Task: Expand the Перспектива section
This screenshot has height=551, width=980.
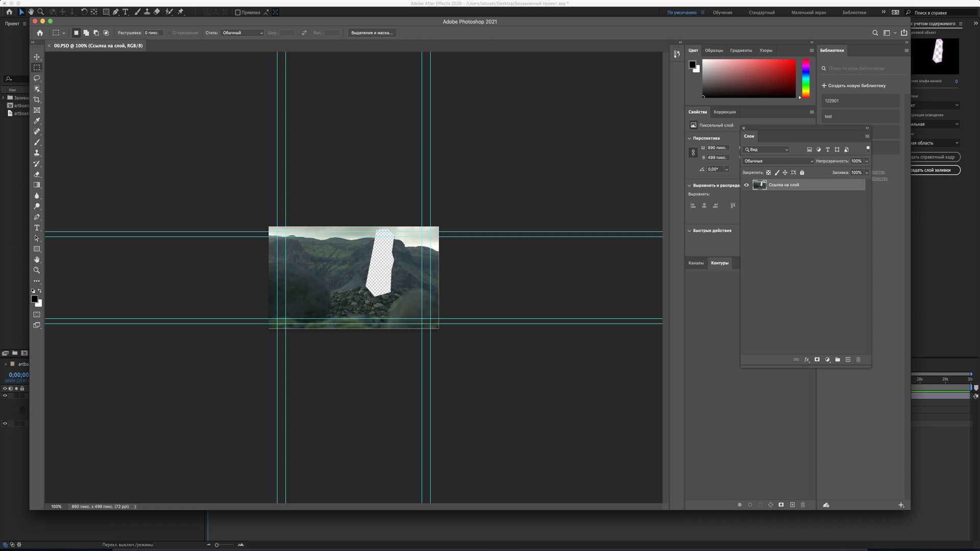Action: click(689, 138)
